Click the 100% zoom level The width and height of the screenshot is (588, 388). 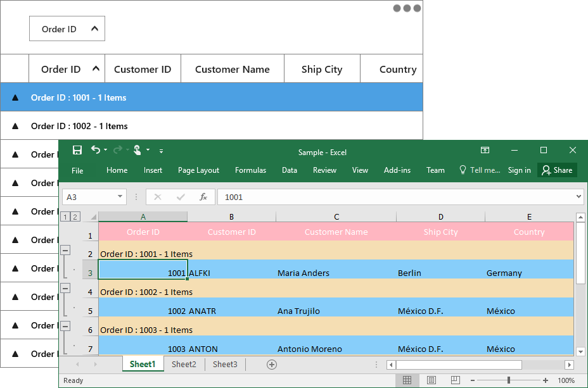coord(566,380)
